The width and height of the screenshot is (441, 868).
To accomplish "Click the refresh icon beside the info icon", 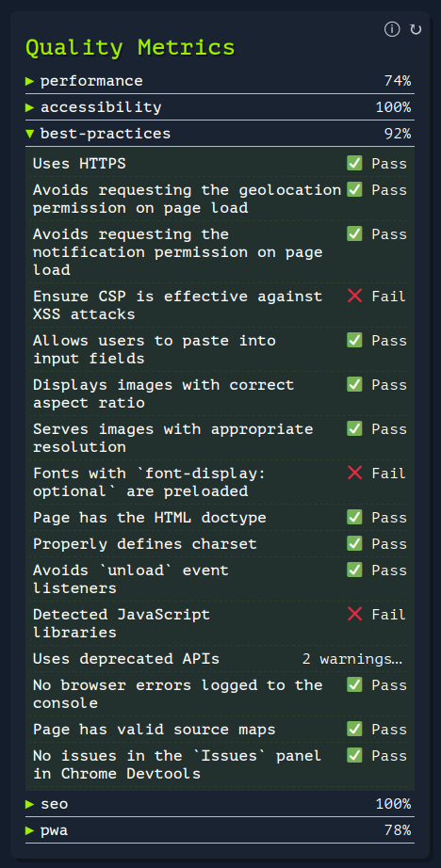I will pyautogui.click(x=416, y=29).
